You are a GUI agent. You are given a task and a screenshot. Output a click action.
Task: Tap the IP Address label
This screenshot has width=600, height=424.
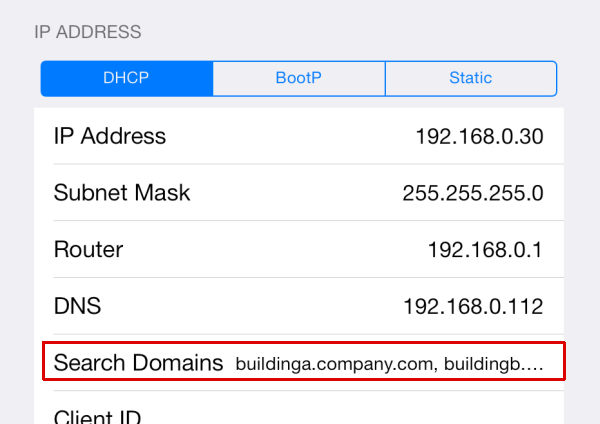click(110, 136)
